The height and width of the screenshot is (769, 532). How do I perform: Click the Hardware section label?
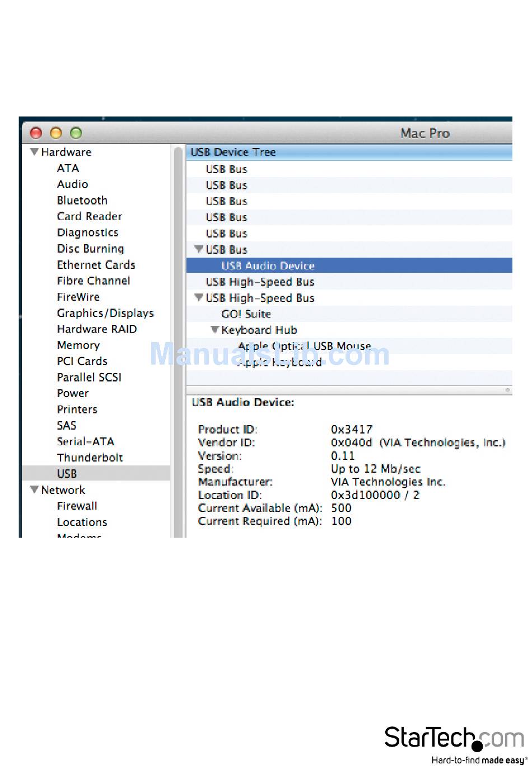[x=66, y=152]
